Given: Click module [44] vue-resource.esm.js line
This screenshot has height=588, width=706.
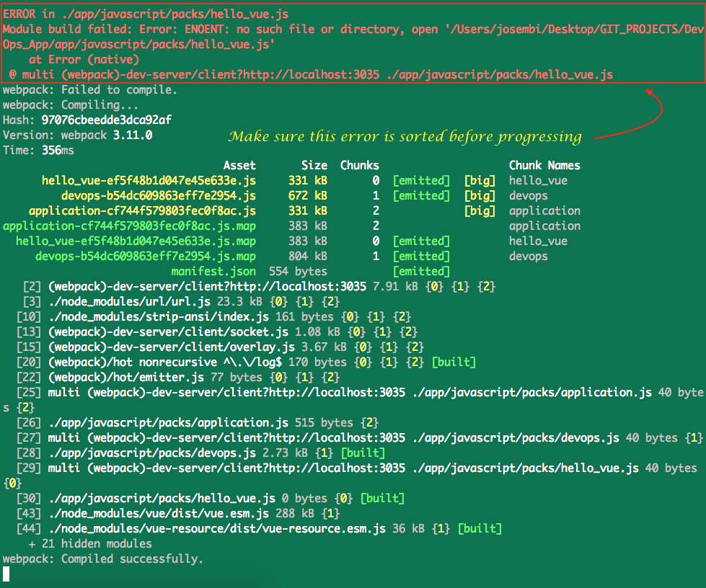Looking at the screenshot, I should pyautogui.click(x=259, y=529).
